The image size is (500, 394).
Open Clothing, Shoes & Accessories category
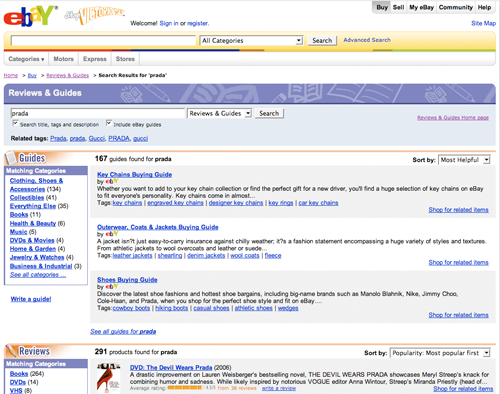36,185
